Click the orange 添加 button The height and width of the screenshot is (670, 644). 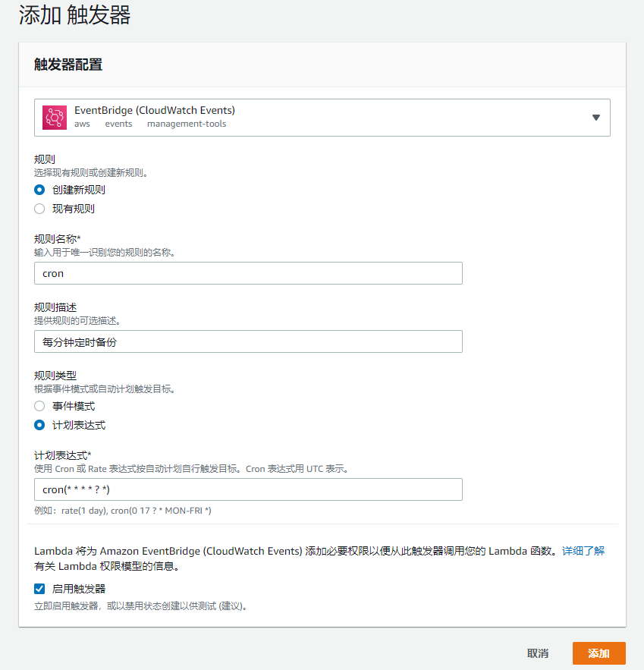(598, 653)
